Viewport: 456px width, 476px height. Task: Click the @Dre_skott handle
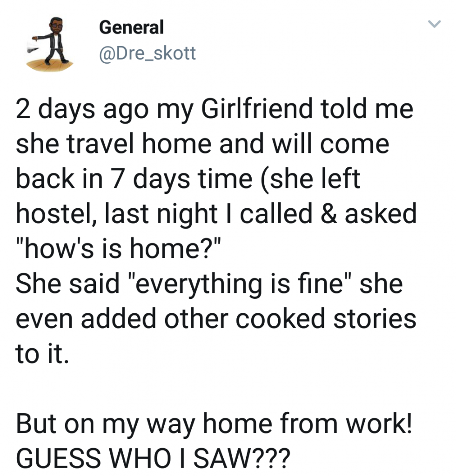tap(147, 54)
